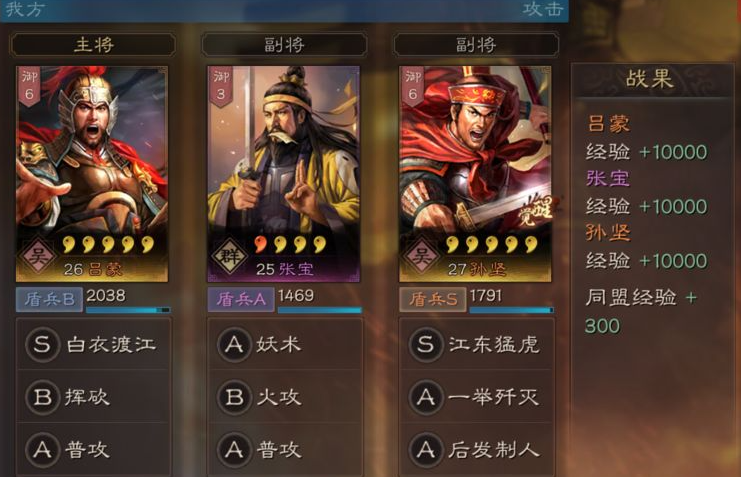Select the 盾兵B troop type badge

pos(49,299)
